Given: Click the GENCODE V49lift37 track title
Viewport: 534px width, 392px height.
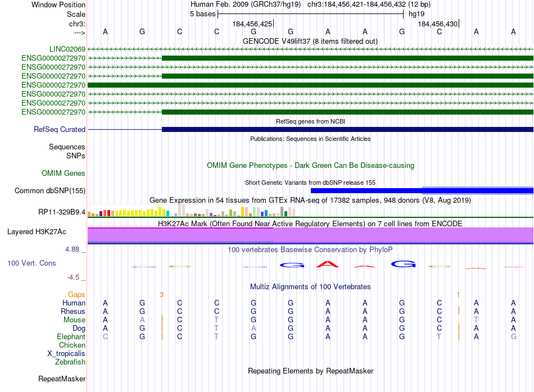Looking at the screenshot, I should click(310, 41).
